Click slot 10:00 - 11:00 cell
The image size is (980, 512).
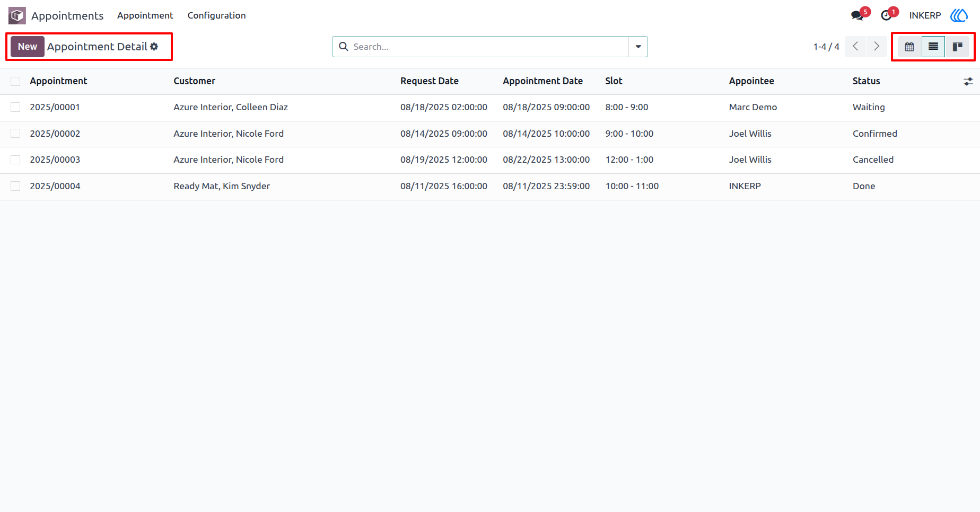tap(632, 186)
